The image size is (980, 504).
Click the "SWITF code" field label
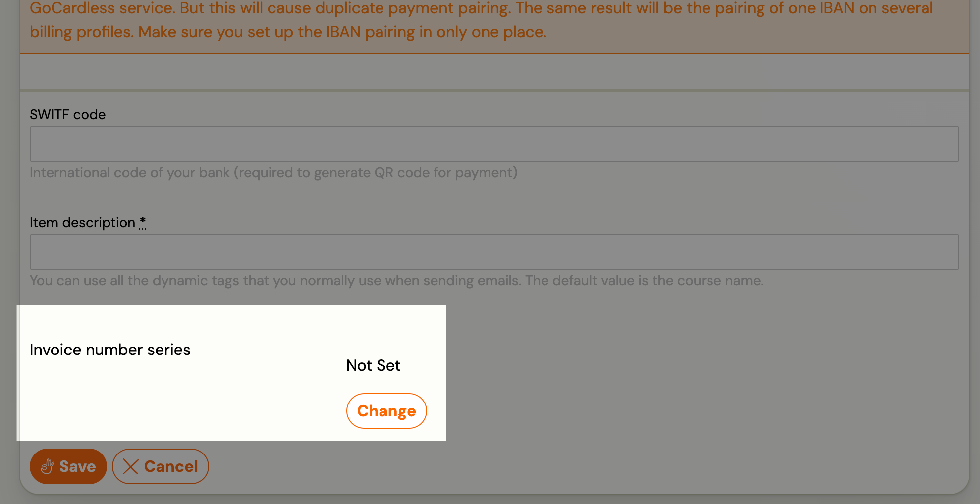click(68, 114)
